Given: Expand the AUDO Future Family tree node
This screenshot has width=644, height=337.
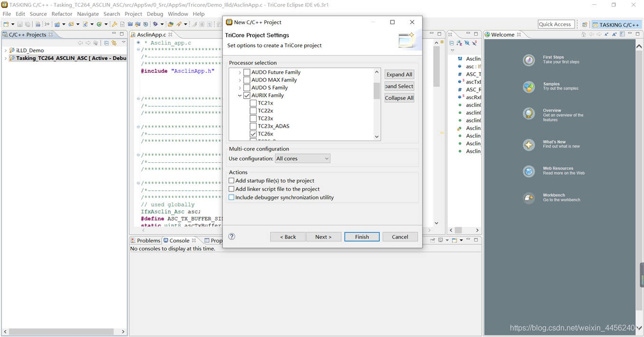Looking at the screenshot, I should point(240,73).
